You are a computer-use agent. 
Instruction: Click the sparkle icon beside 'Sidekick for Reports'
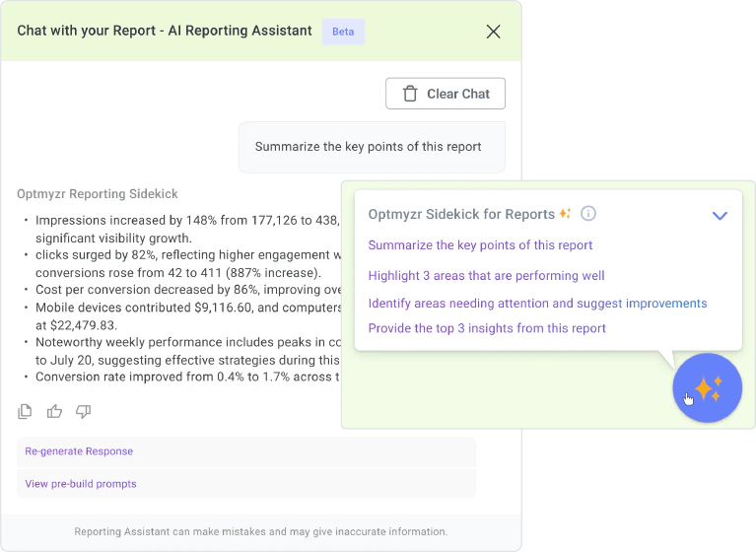point(565,213)
